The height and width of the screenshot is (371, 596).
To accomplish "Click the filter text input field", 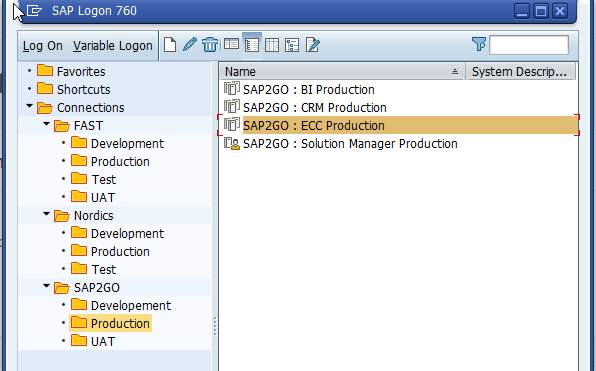I will tap(529, 45).
